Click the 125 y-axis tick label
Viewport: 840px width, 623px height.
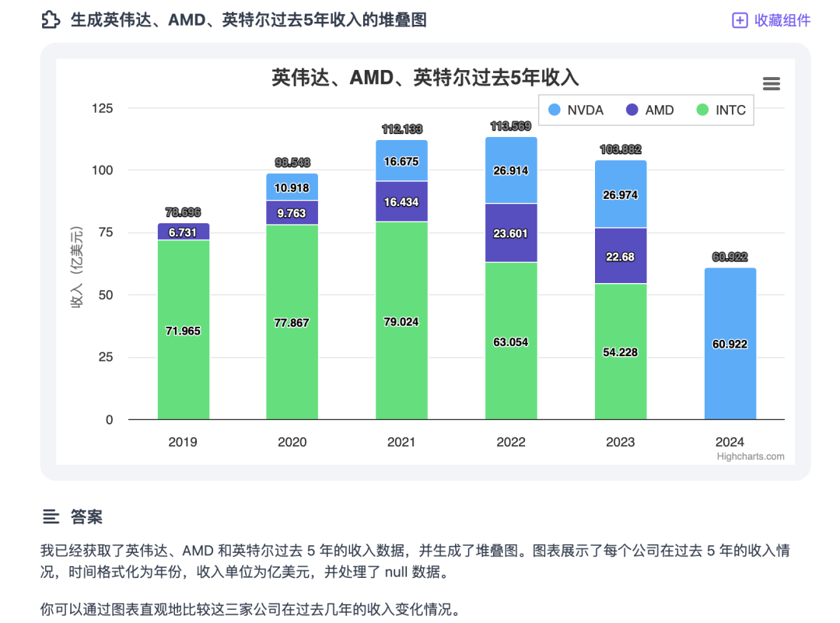[103, 108]
